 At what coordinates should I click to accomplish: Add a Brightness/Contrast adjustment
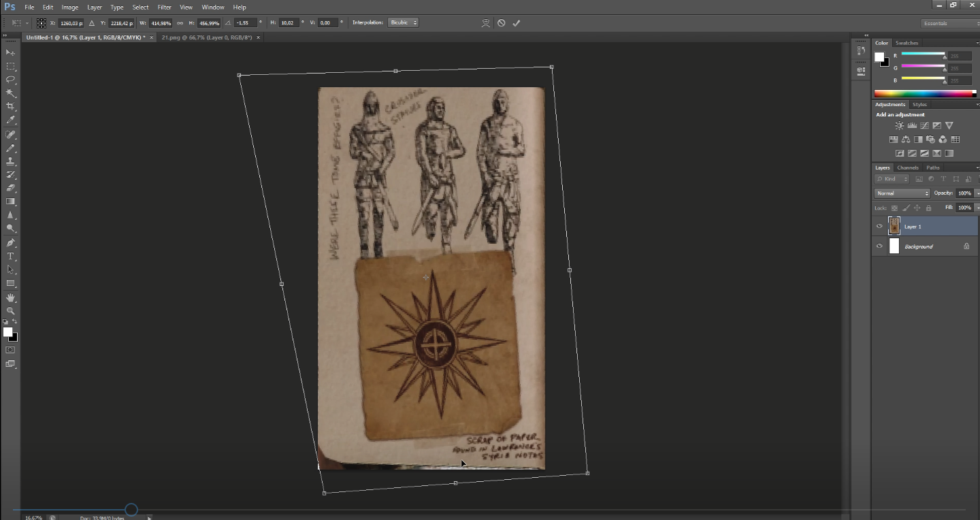click(x=899, y=125)
